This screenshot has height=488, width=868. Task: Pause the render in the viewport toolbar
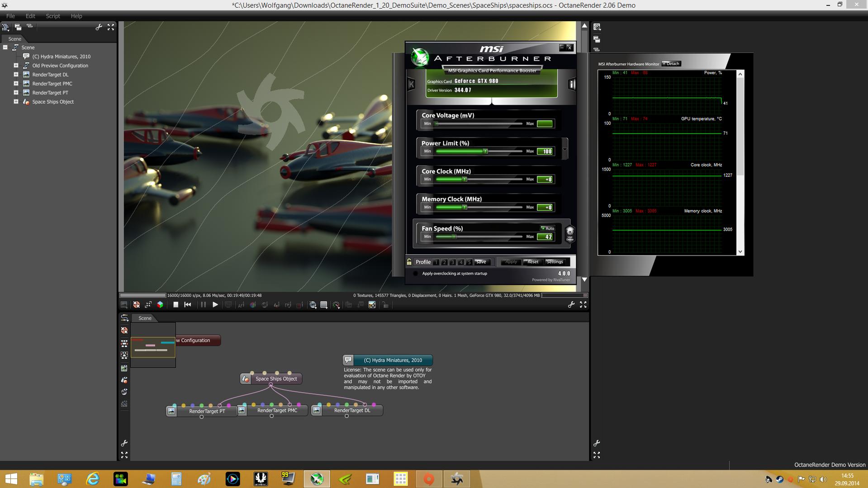(x=203, y=305)
